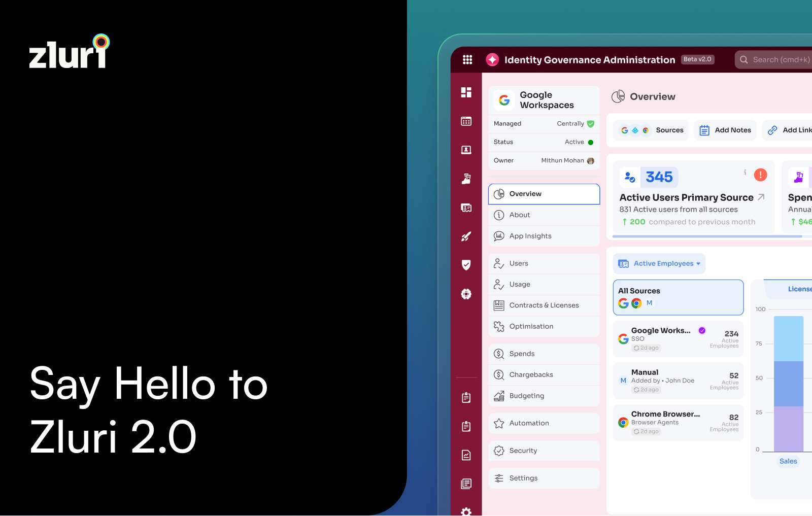The image size is (812, 516).
Task: Open the Optimisation menu item
Action: [544, 326]
